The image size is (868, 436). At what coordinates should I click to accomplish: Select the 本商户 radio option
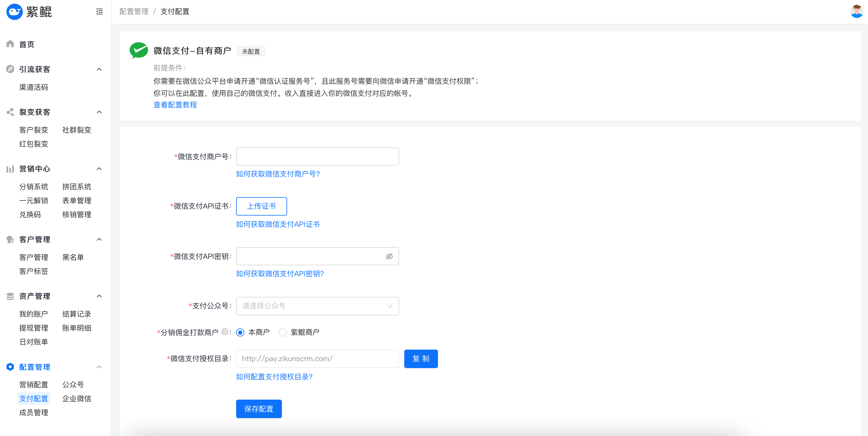[x=240, y=333]
